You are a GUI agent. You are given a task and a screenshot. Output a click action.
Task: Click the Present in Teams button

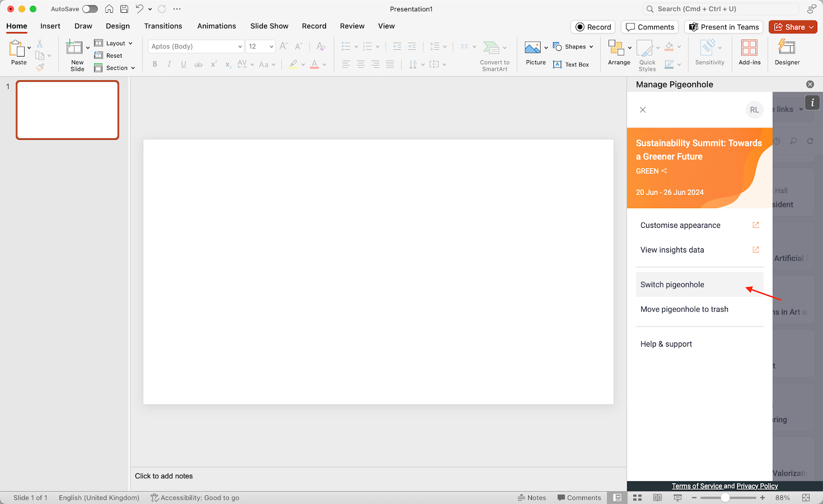pyautogui.click(x=723, y=27)
